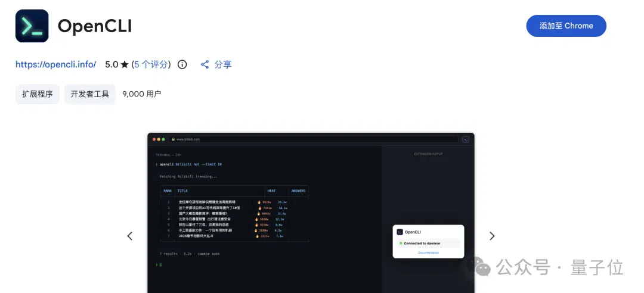644x293 pixels.
Task: Click the rating info circle icon
Action: [182, 64]
